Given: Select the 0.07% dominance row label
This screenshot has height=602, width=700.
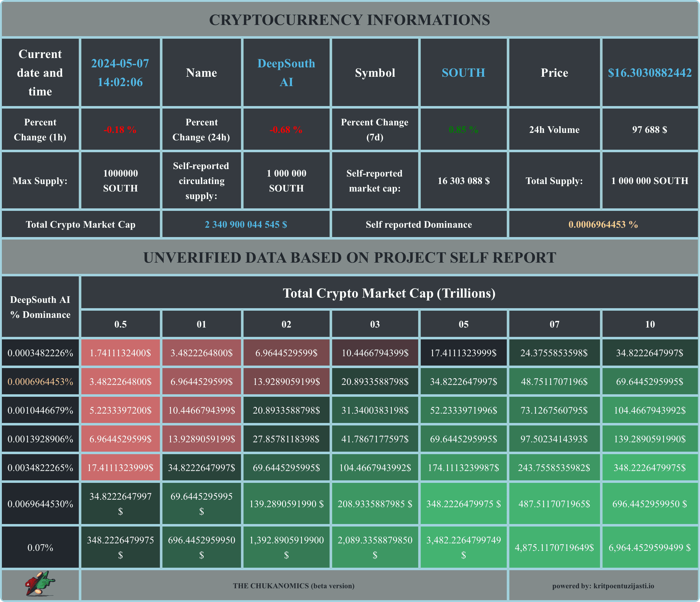Looking at the screenshot, I should click(40, 548).
